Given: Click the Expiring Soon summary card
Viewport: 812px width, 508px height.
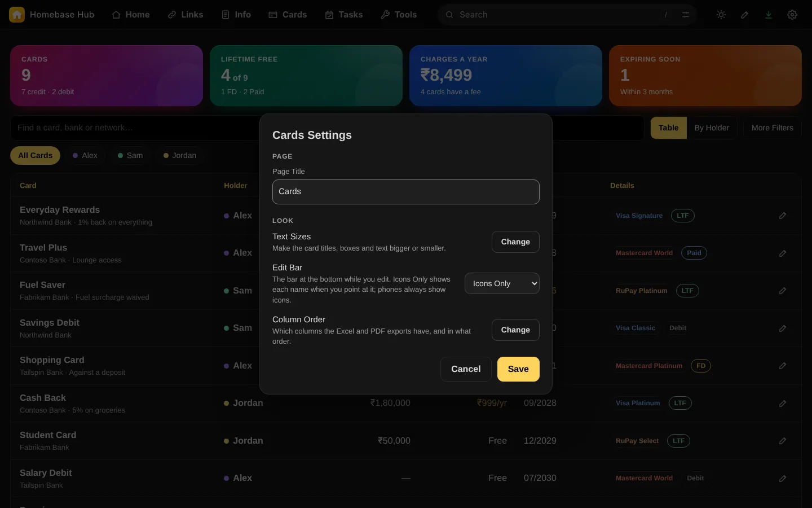Looking at the screenshot, I should click(x=705, y=76).
